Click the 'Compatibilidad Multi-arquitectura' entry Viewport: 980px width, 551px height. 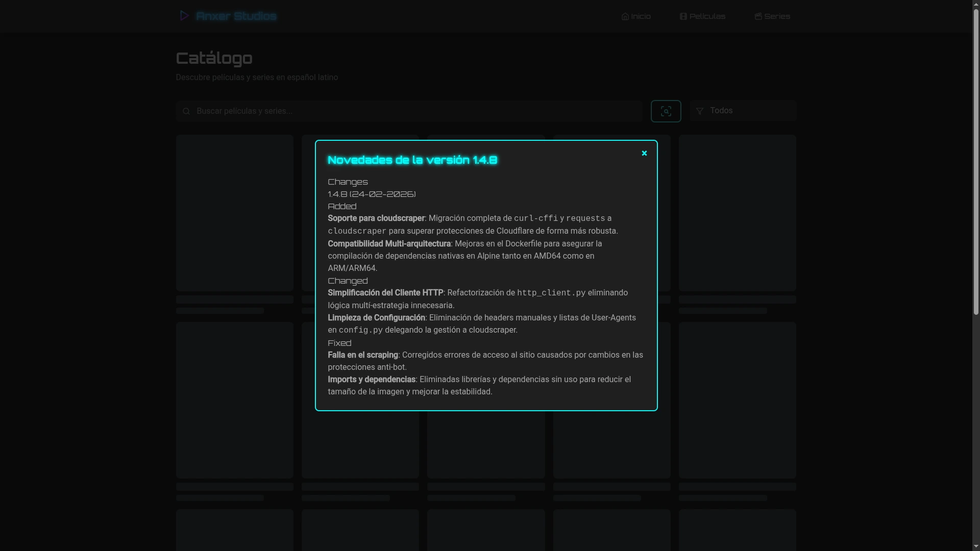click(x=389, y=244)
